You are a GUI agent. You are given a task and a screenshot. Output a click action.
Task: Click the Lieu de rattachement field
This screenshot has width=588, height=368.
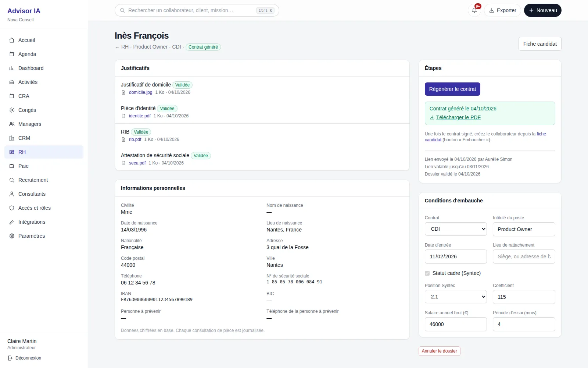(x=524, y=256)
